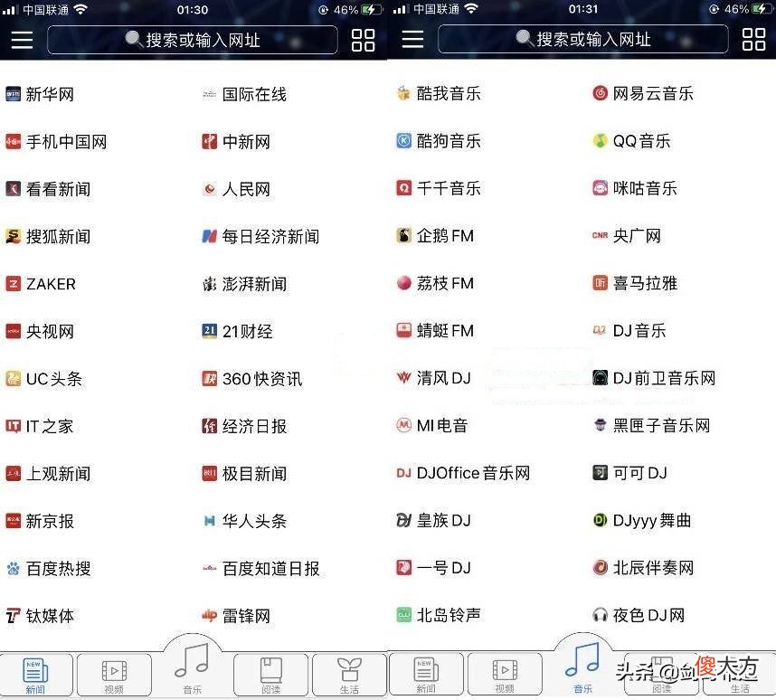
Task: Tap the 夜色DJ网 headphone icon
Action: pos(600,615)
